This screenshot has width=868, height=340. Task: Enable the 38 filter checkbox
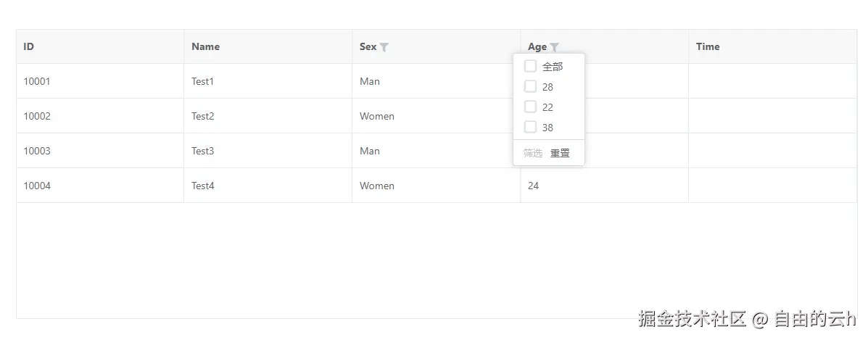pos(530,127)
